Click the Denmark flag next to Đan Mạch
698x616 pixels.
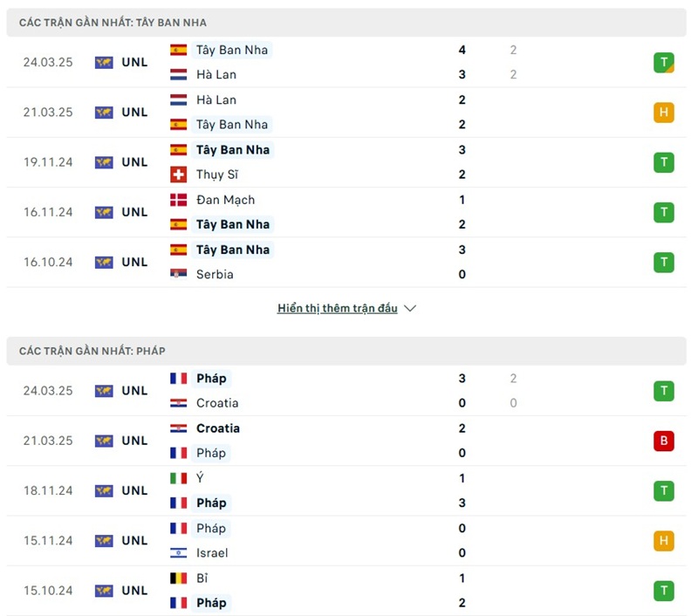pyautogui.click(x=179, y=200)
